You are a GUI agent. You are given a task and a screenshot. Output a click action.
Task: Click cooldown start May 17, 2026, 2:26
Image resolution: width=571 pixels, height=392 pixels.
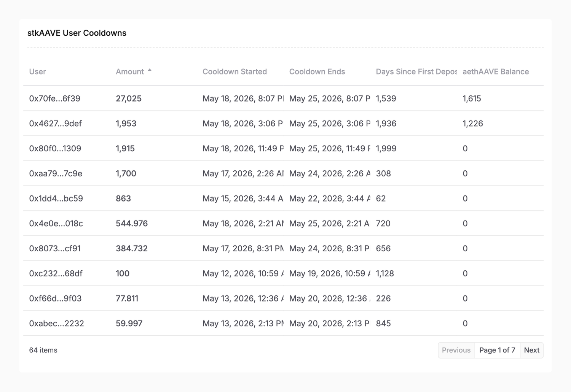click(243, 174)
